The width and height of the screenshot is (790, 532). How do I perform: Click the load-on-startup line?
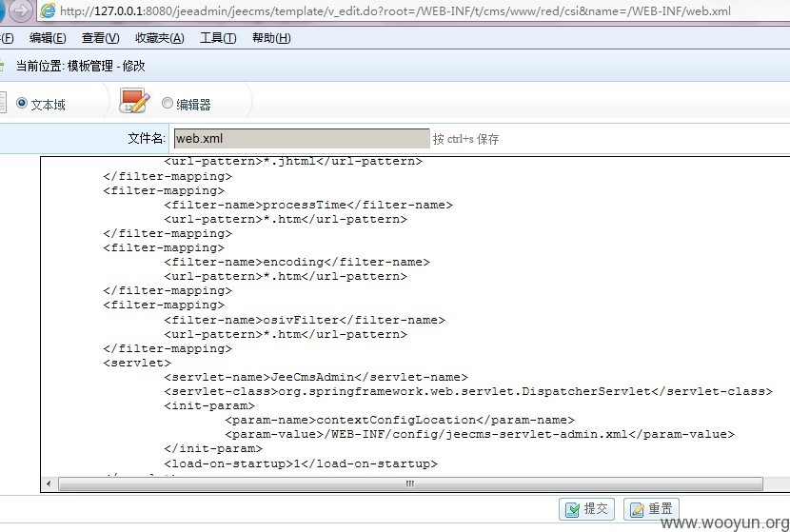point(301,463)
